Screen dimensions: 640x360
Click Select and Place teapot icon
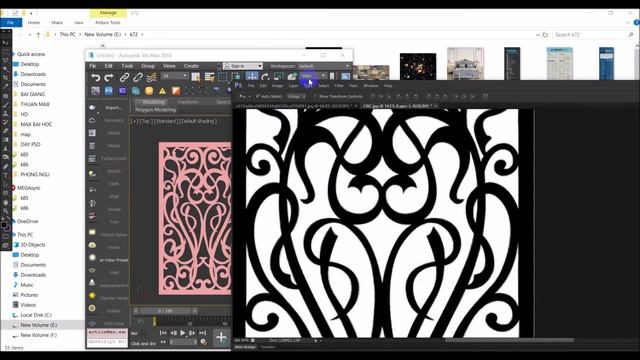[x=292, y=77]
